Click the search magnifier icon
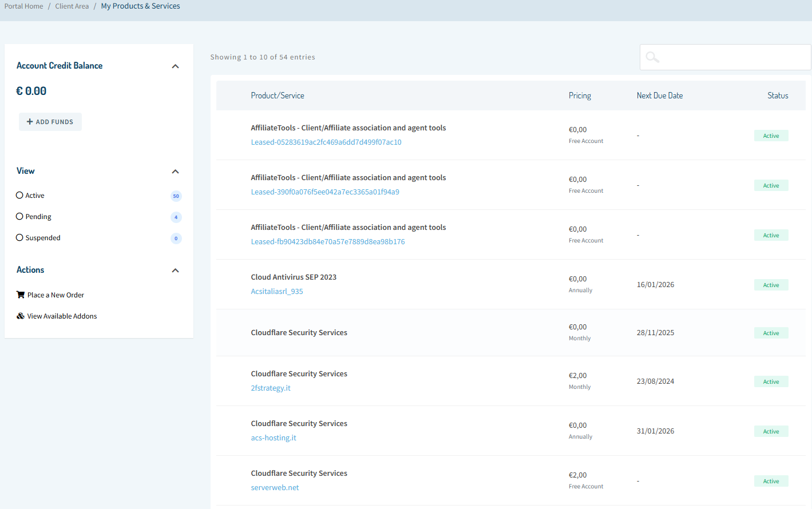Image resolution: width=812 pixels, height=509 pixels. 652,57
